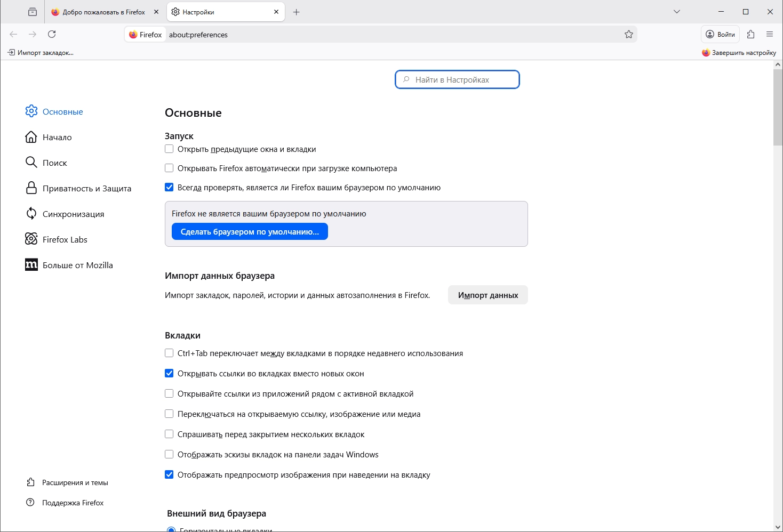Open the Firefox hamburger application menu
The height and width of the screenshot is (532, 783).
(770, 34)
